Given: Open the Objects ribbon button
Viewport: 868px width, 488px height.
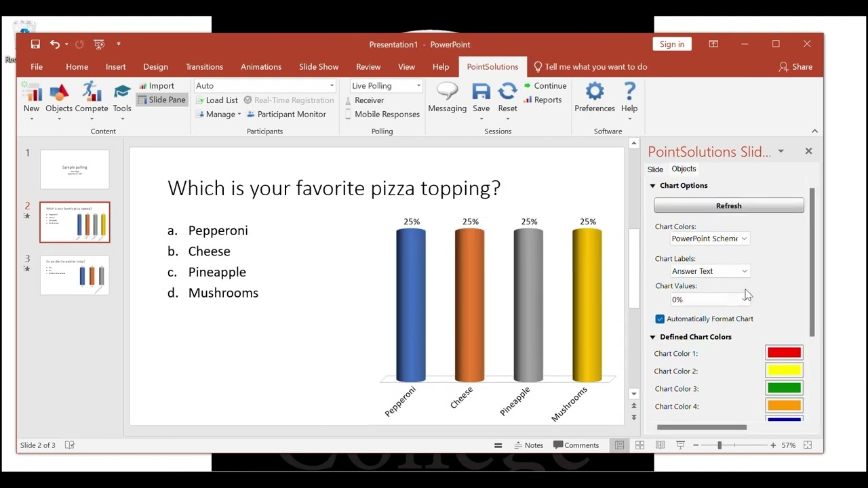Looking at the screenshot, I should 59,102.
